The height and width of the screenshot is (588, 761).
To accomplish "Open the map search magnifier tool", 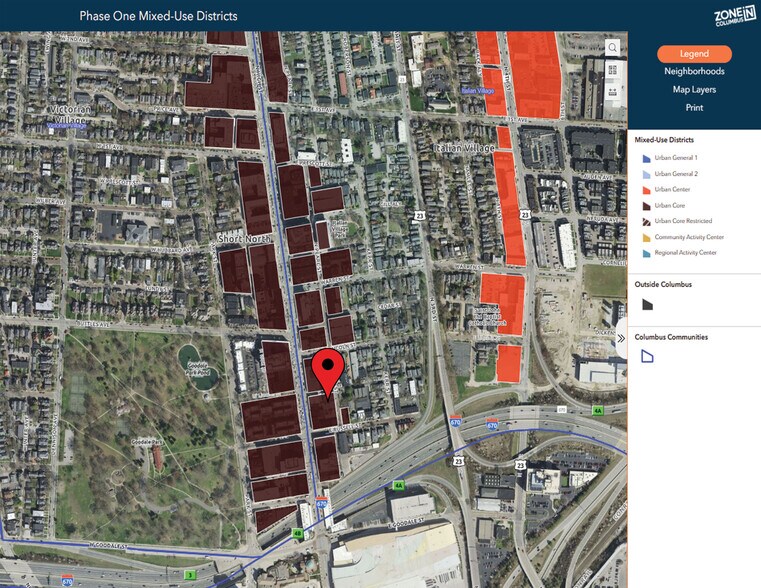I will (x=612, y=47).
